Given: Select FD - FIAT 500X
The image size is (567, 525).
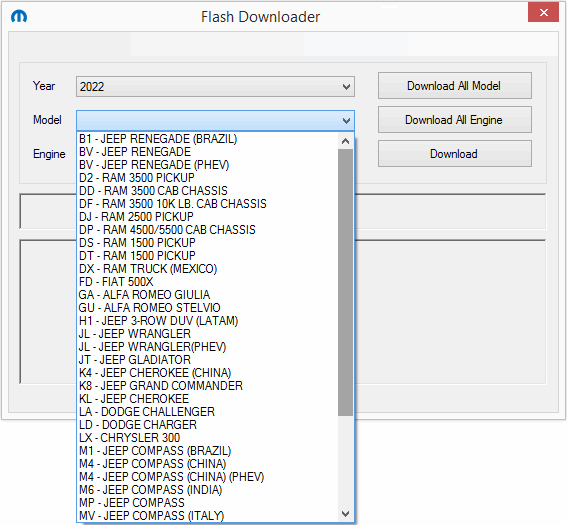Looking at the screenshot, I should 208,282.
